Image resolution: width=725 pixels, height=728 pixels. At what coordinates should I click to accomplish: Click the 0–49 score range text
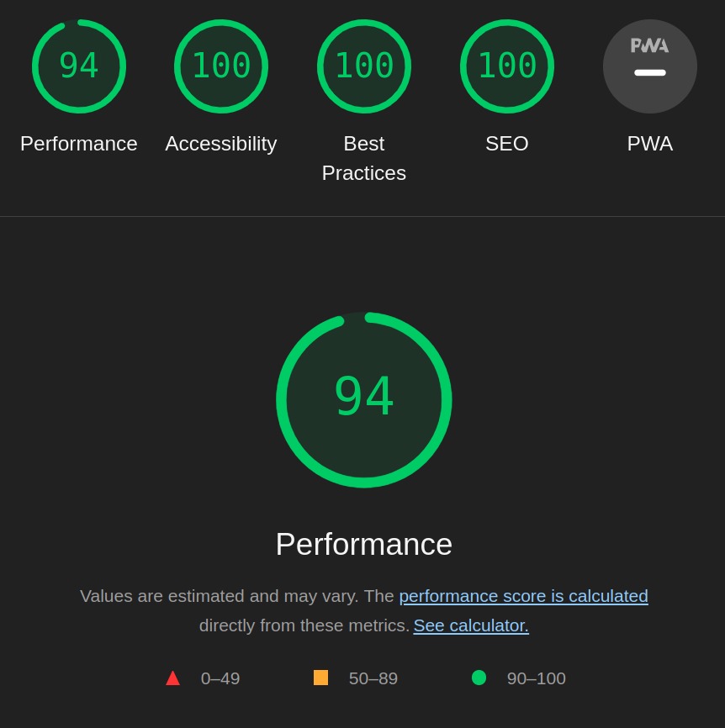click(220, 678)
